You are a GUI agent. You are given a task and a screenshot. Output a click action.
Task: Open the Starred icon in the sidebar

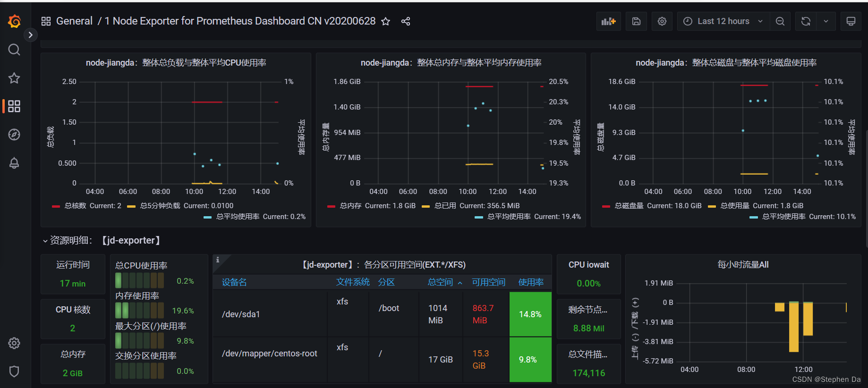tap(14, 78)
